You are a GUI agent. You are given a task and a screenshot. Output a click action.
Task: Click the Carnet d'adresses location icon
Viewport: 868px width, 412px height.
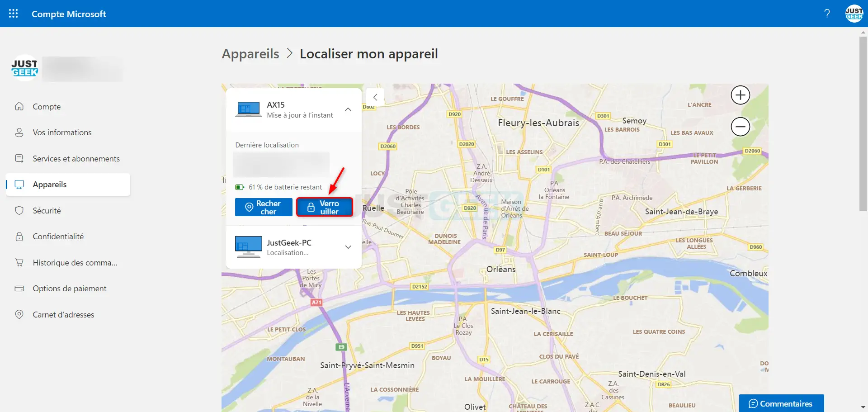(x=19, y=314)
